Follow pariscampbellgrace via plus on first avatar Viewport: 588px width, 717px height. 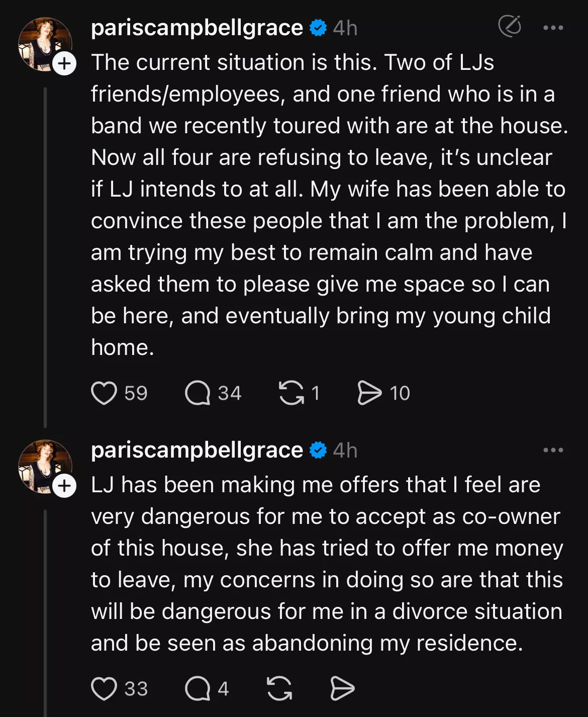coord(64,64)
